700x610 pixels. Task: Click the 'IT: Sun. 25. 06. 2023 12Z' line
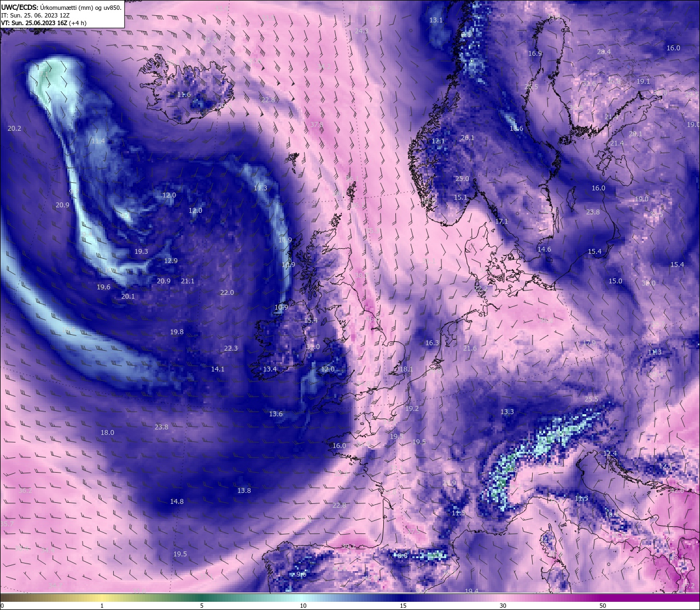pos(35,15)
